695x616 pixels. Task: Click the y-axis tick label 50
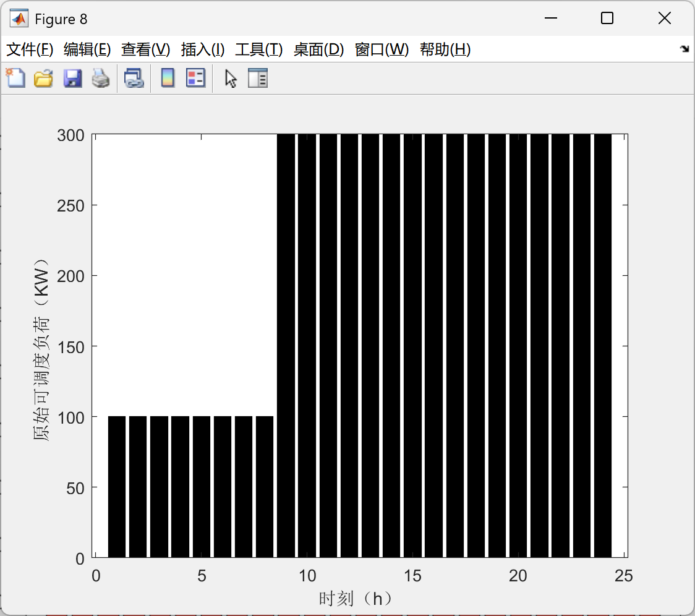click(x=75, y=488)
